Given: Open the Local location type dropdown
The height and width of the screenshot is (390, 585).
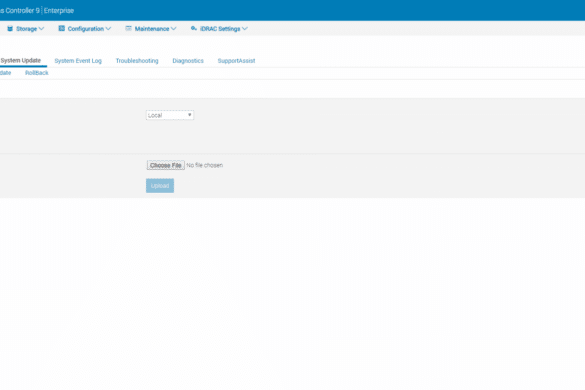Looking at the screenshot, I should point(170,115).
